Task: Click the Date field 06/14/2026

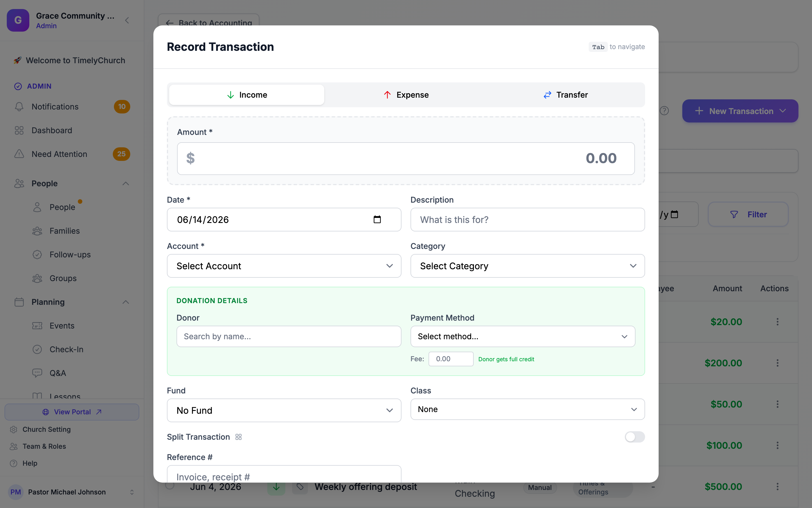Action: coord(284,219)
